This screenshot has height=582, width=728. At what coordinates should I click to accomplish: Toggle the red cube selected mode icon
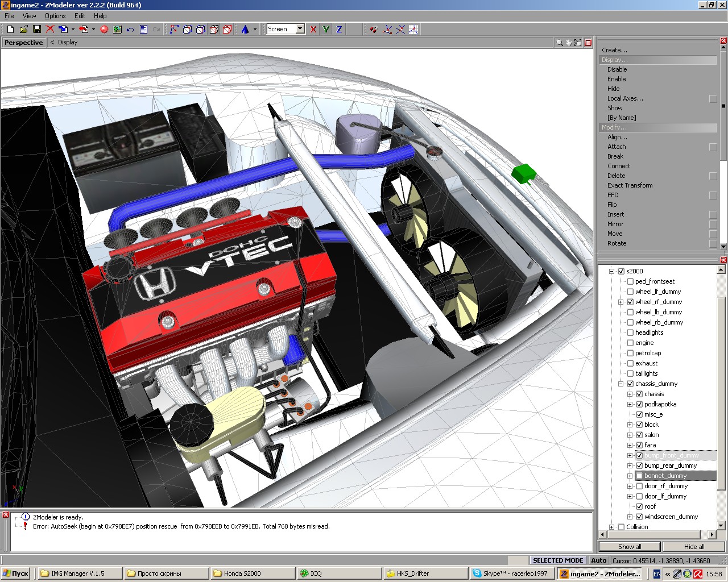click(x=227, y=29)
